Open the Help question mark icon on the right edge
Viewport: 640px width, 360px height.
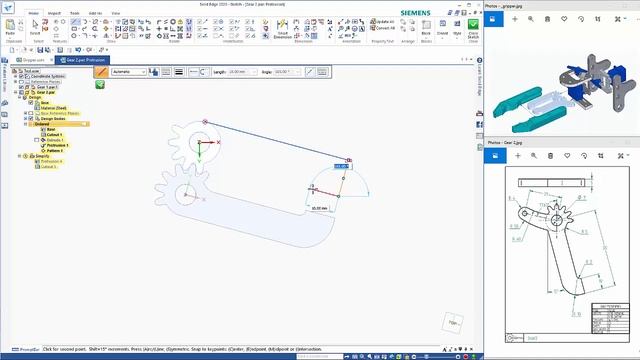point(480,60)
